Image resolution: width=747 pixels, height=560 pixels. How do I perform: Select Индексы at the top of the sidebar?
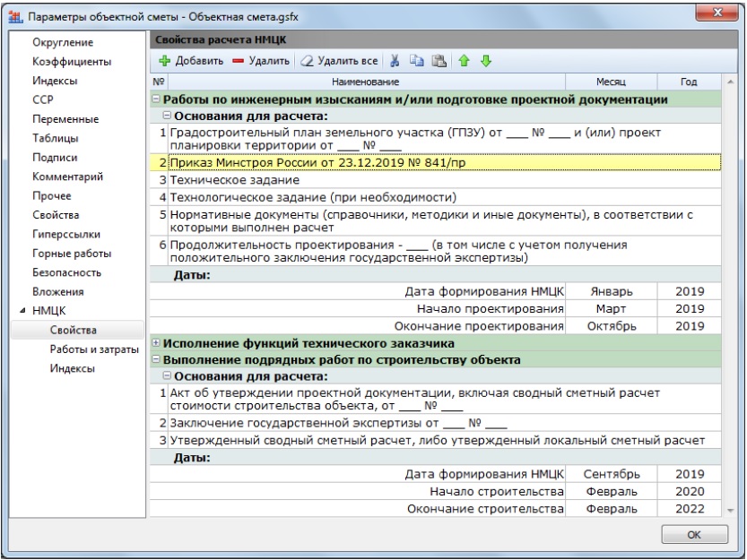pyautogui.click(x=55, y=81)
